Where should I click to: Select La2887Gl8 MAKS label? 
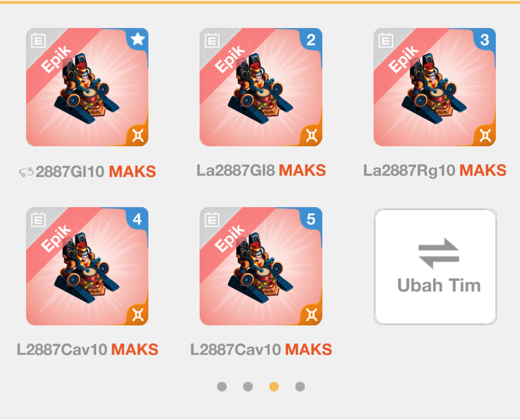point(261,170)
